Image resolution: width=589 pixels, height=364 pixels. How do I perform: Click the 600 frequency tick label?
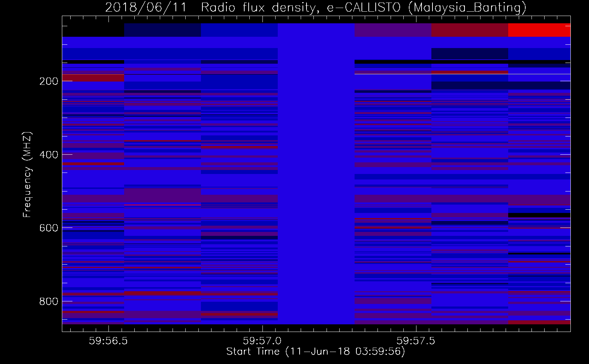tap(49, 228)
